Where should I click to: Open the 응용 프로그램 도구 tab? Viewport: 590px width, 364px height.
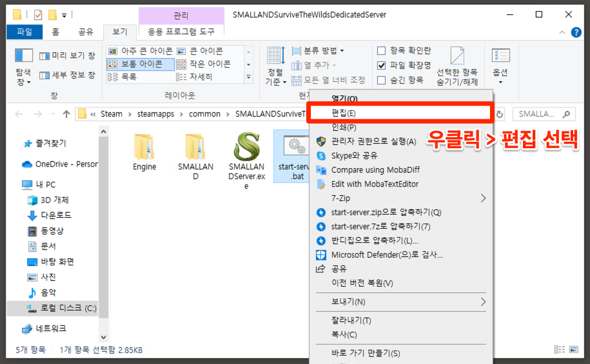click(181, 32)
